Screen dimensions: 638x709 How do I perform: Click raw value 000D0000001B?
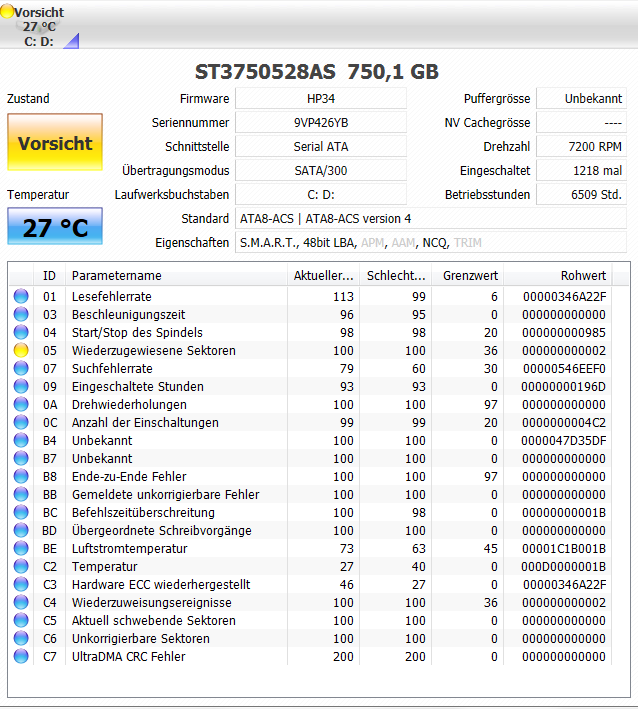pyautogui.click(x=563, y=566)
